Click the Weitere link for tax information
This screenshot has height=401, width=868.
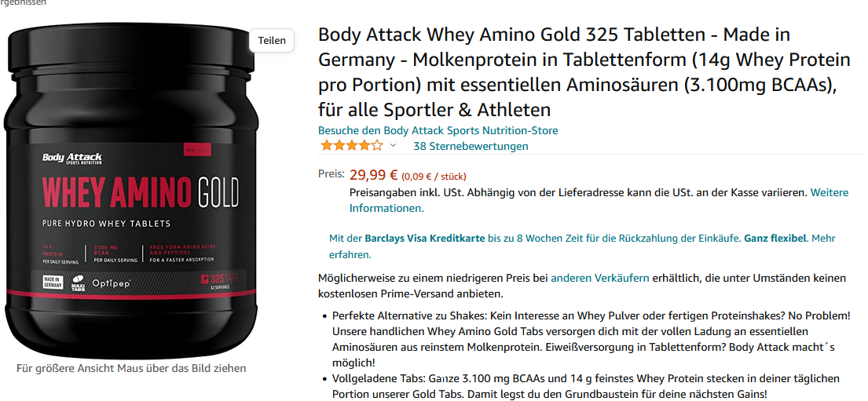click(x=830, y=192)
